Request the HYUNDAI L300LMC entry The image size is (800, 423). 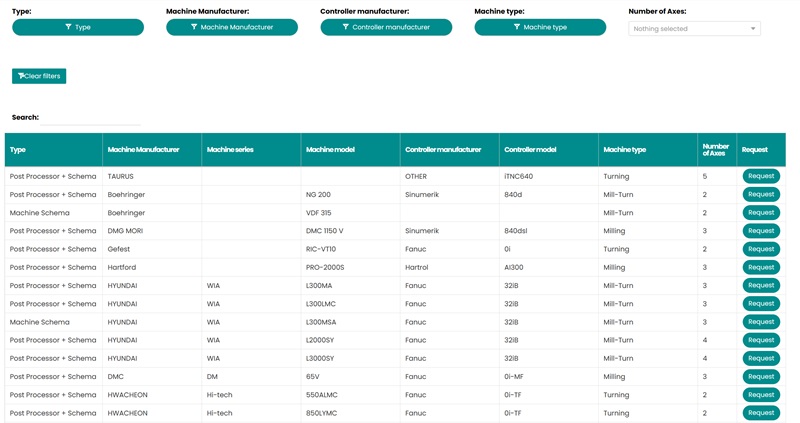(x=761, y=304)
